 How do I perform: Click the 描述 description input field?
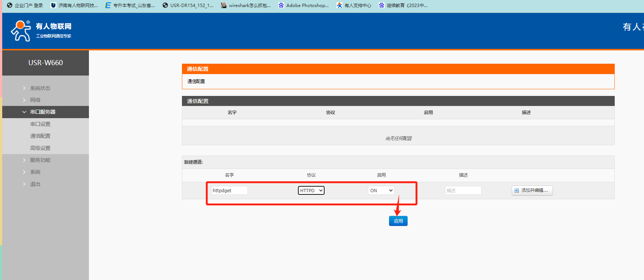tap(463, 190)
